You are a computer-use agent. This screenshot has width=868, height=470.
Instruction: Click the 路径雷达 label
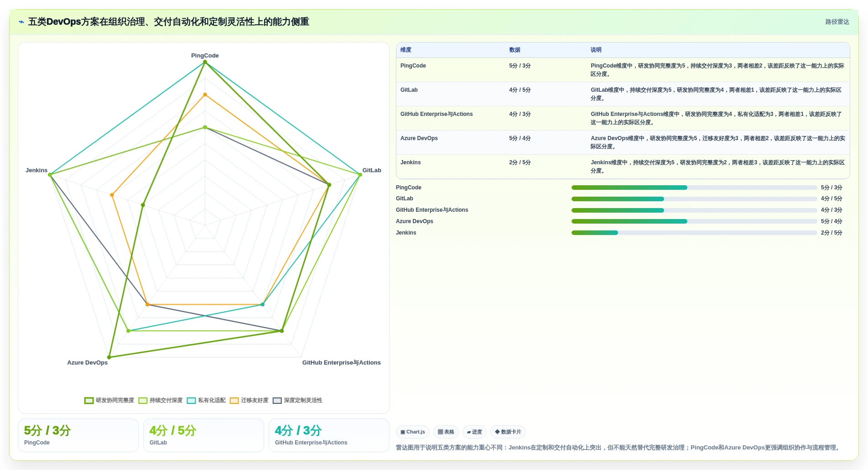click(837, 22)
